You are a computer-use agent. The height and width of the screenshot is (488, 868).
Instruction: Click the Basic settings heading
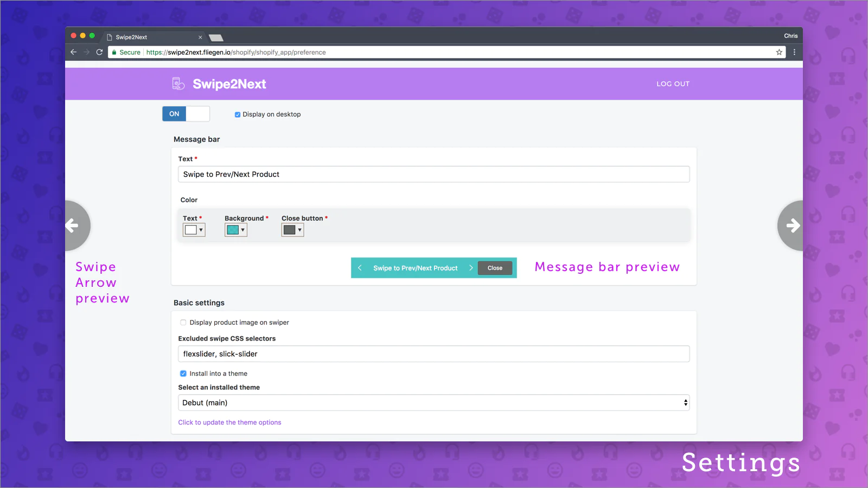pyautogui.click(x=199, y=303)
